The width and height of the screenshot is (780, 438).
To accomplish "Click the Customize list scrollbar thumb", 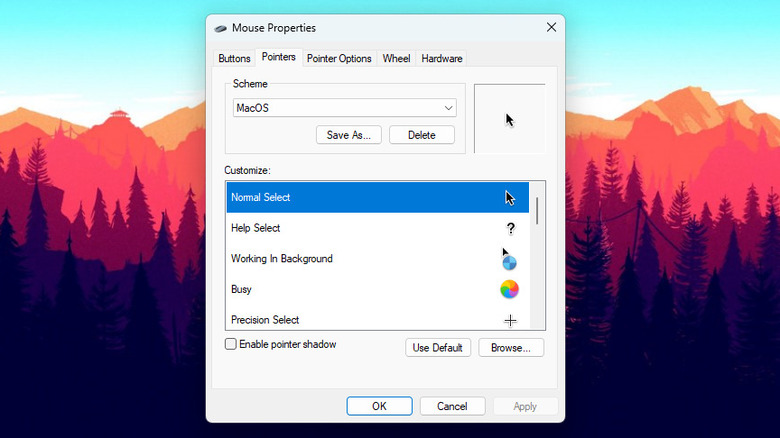I will [537, 211].
